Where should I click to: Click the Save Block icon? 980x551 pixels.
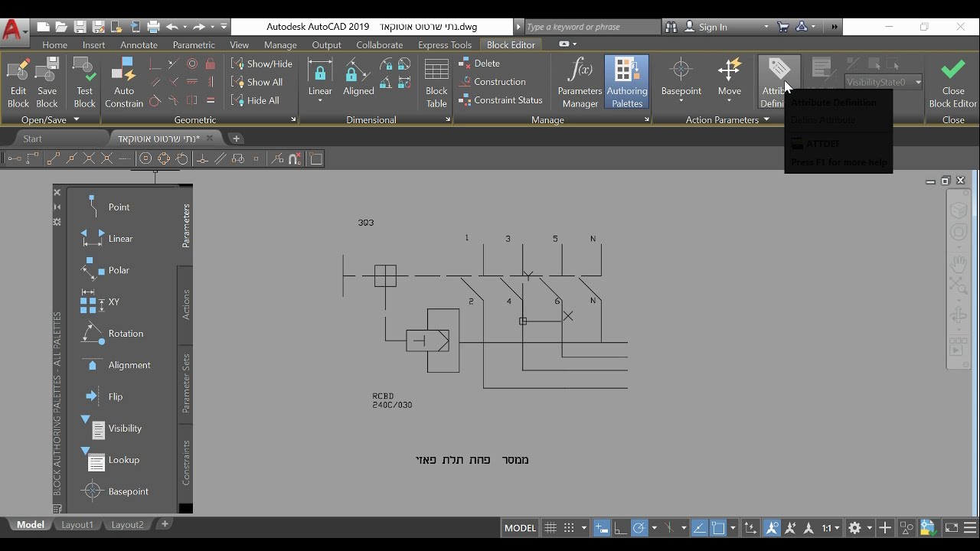(x=47, y=83)
